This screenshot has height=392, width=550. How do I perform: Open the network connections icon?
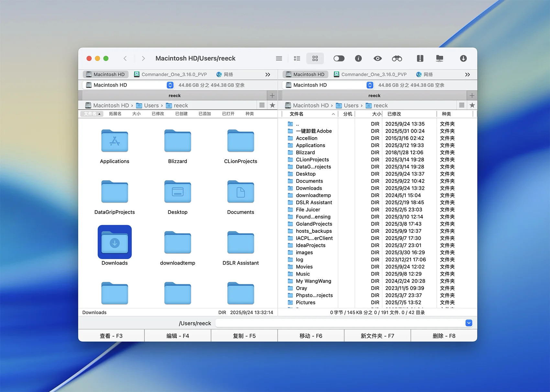pyautogui.click(x=439, y=59)
